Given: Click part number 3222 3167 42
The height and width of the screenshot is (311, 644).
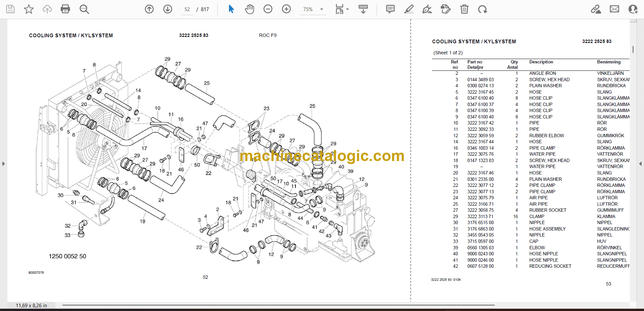Looking at the screenshot, I should pyautogui.click(x=481, y=123).
